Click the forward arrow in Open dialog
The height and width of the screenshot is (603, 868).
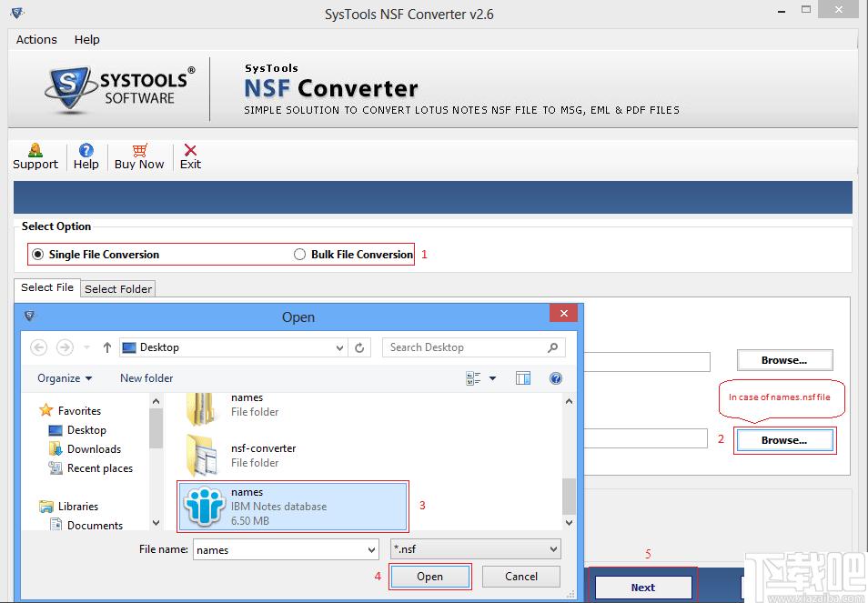(x=65, y=347)
